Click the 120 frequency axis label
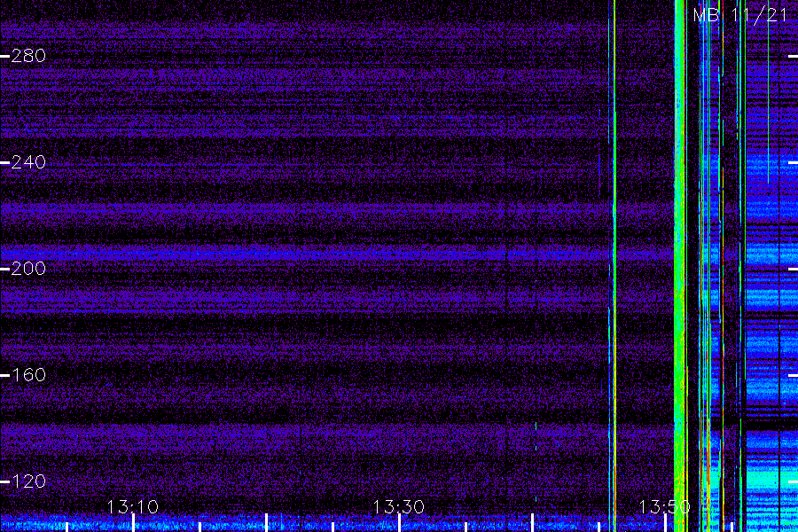The width and height of the screenshot is (798, 532). pyautogui.click(x=28, y=481)
